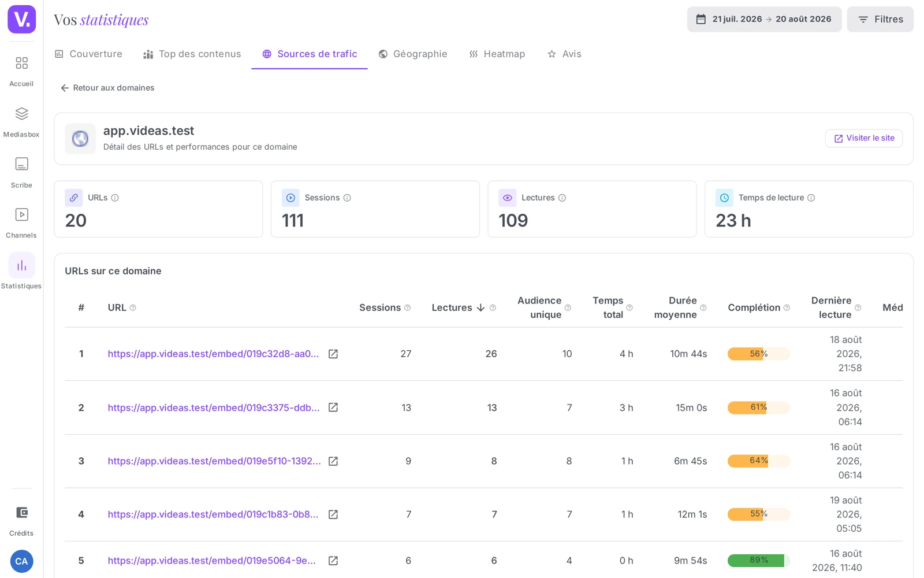Open the Filtres panel
The height and width of the screenshot is (578, 924).
(880, 19)
